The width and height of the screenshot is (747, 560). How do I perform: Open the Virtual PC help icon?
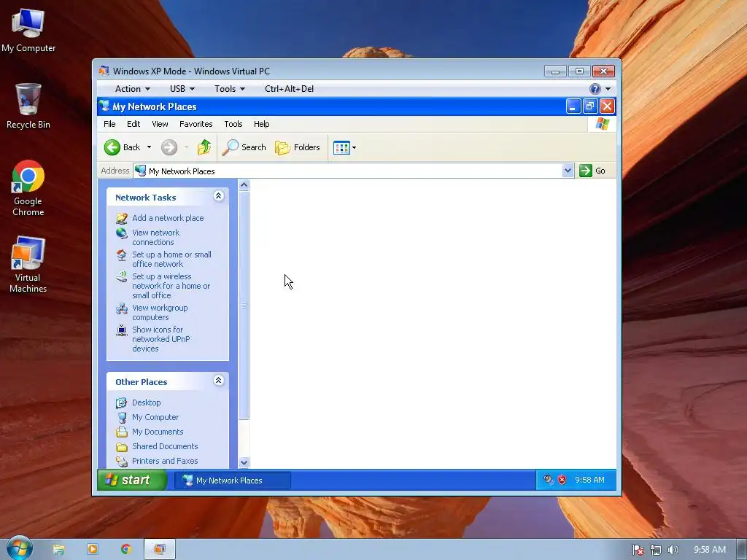pos(595,88)
